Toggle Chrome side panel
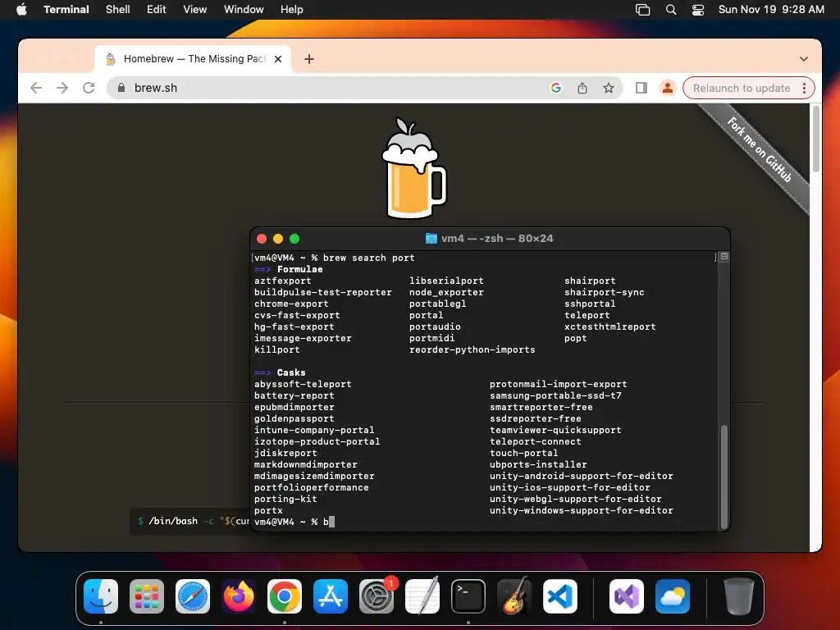Image resolution: width=840 pixels, height=630 pixels. 641,88
